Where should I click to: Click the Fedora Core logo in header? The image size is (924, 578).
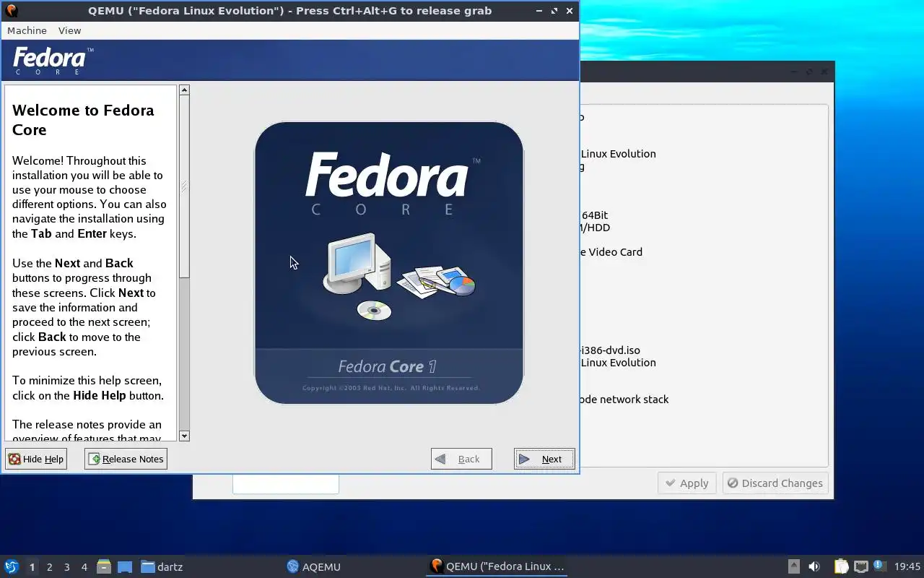tap(53, 61)
